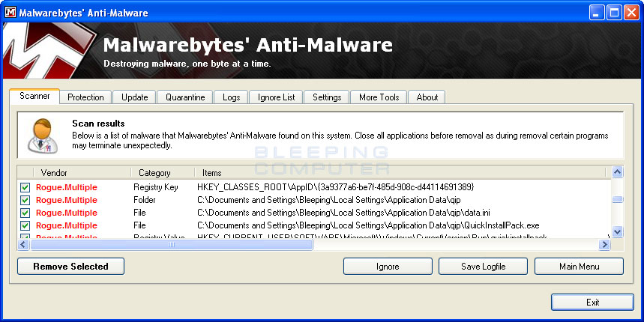The height and width of the screenshot is (322, 644).
Task: Click the vertical scrollbar down arrow
Action: tap(617, 231)
